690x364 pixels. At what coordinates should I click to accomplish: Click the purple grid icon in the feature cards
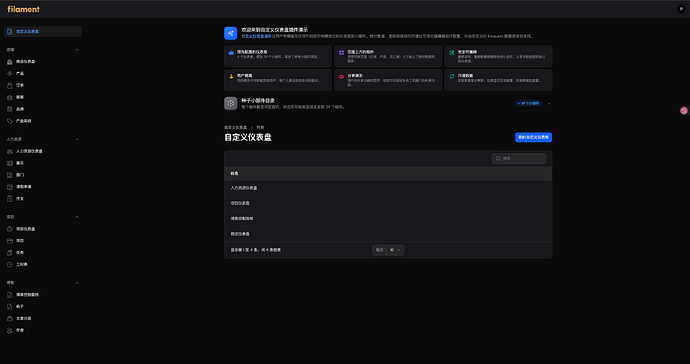[x=341, y=52]
